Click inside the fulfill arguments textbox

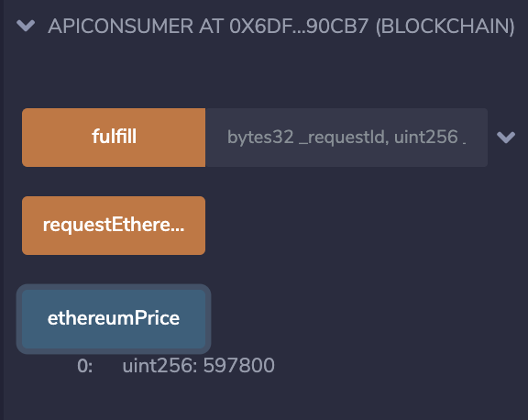point(346,138)
